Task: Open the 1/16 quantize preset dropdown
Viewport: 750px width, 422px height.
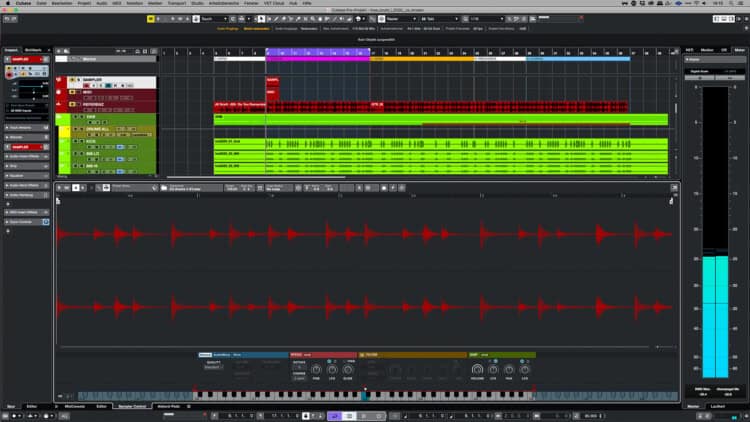Action: click(x=487, y=19)
